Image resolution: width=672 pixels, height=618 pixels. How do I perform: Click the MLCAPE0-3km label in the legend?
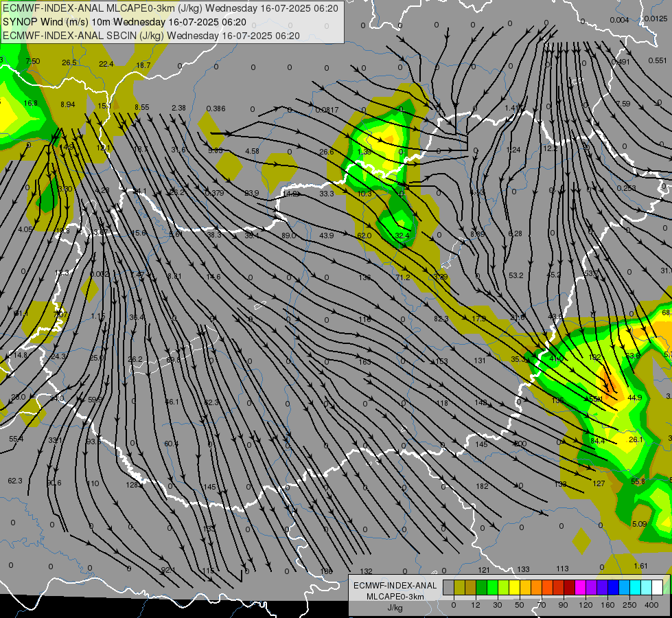tap(395, 597)
